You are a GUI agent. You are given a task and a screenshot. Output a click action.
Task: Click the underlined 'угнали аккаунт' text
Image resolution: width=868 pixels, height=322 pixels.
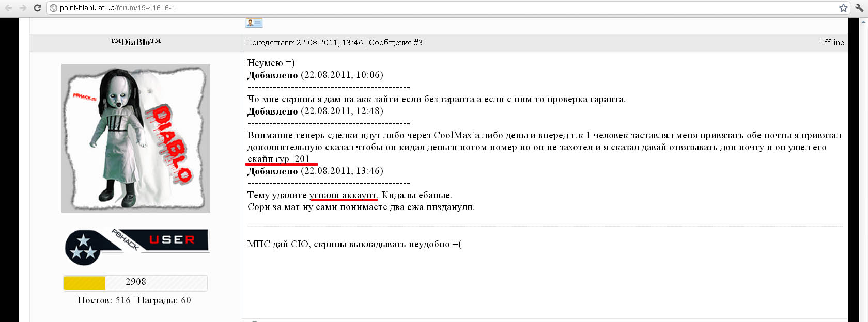[343, 195]
